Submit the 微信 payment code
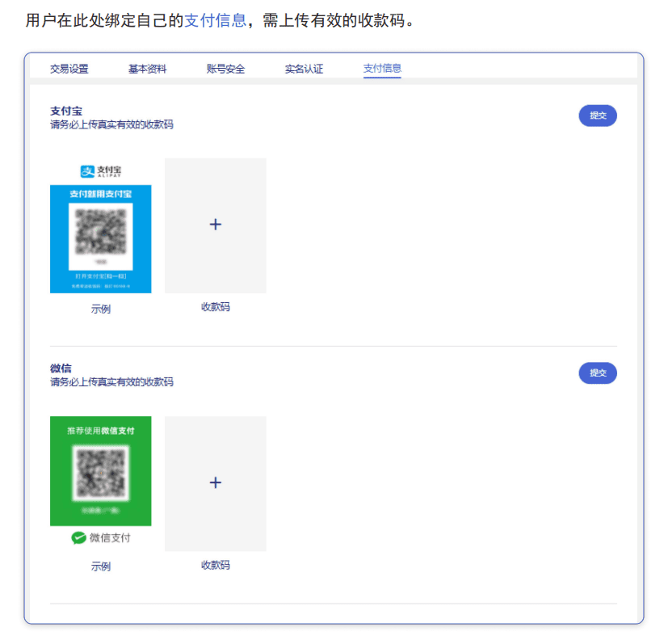 (598, 373)
